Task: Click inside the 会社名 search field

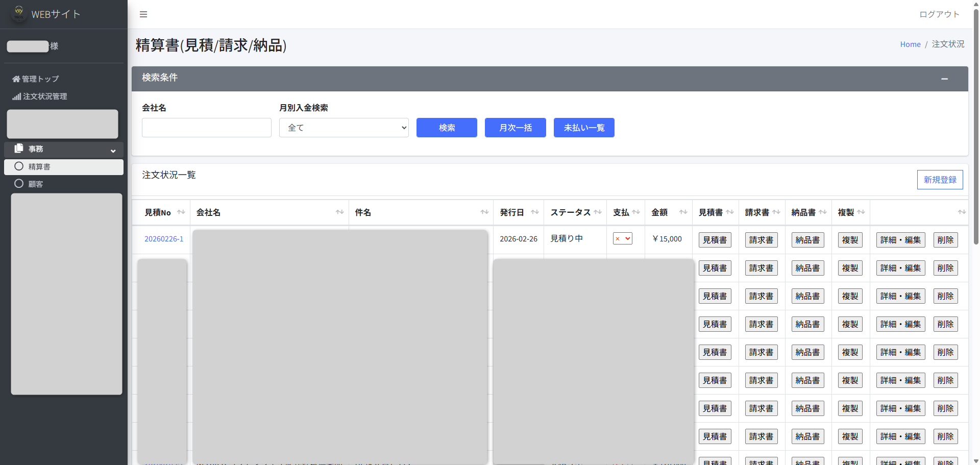Action: tap(206, 128)
